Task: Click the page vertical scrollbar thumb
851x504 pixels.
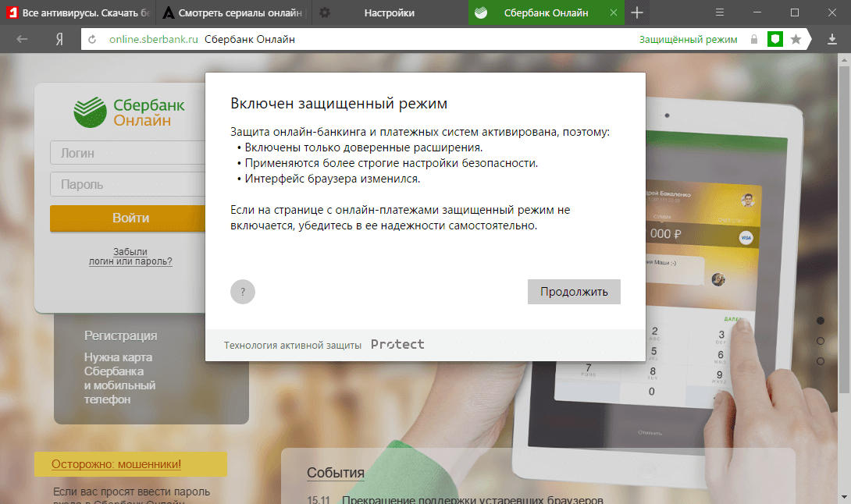Action: coord(845,230)
